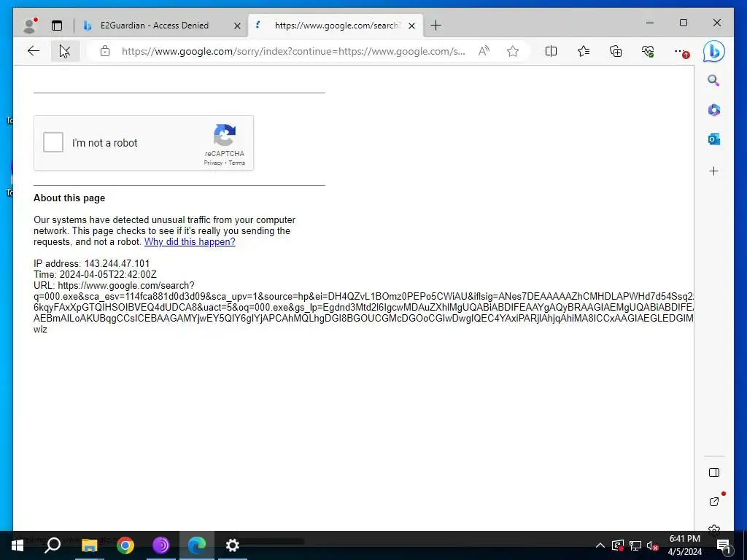
Task: Open the notification center
Action: (x=724, y=546)
